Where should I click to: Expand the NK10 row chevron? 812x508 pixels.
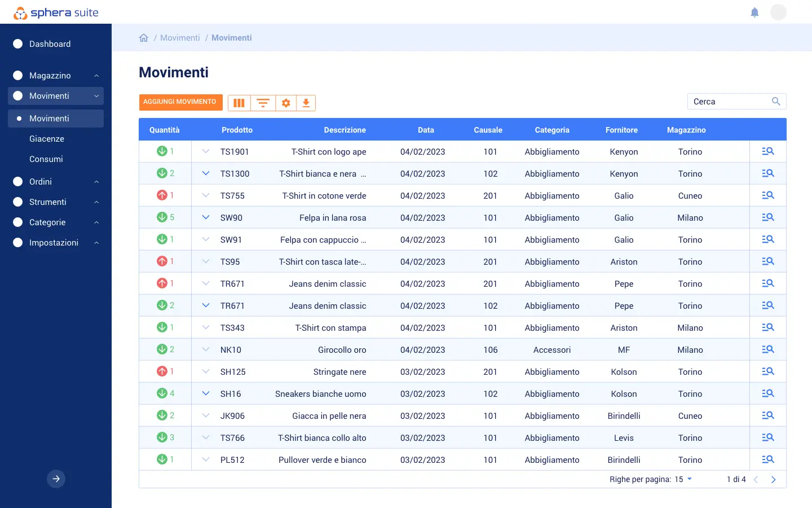[206, 349]
